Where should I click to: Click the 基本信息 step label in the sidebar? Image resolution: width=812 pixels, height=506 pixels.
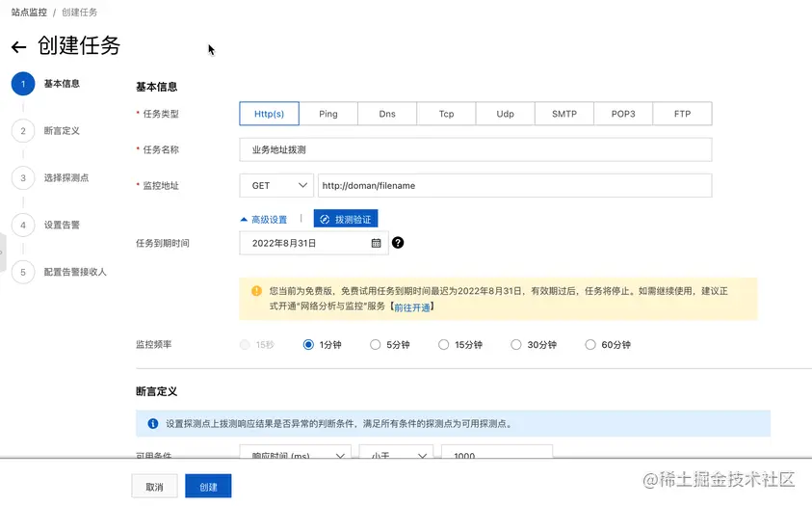(62, 84)
